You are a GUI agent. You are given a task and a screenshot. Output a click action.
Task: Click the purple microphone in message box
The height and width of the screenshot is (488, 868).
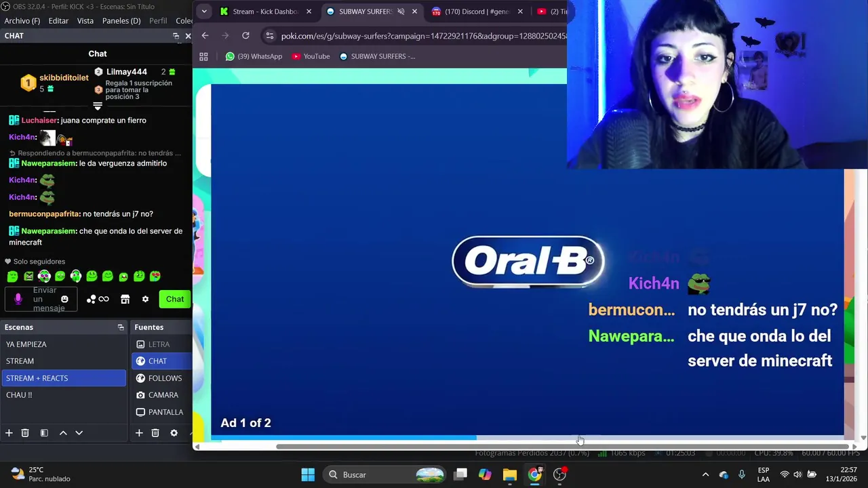[x=18, y=299]
